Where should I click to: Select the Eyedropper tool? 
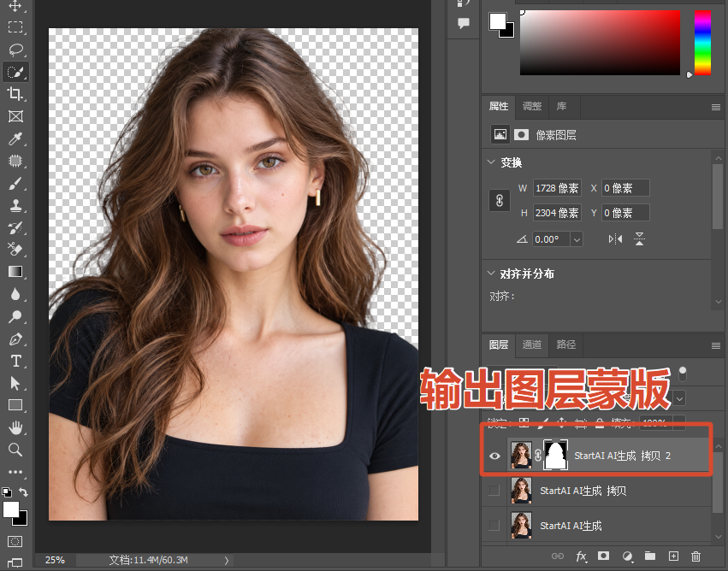pos(15,138)
